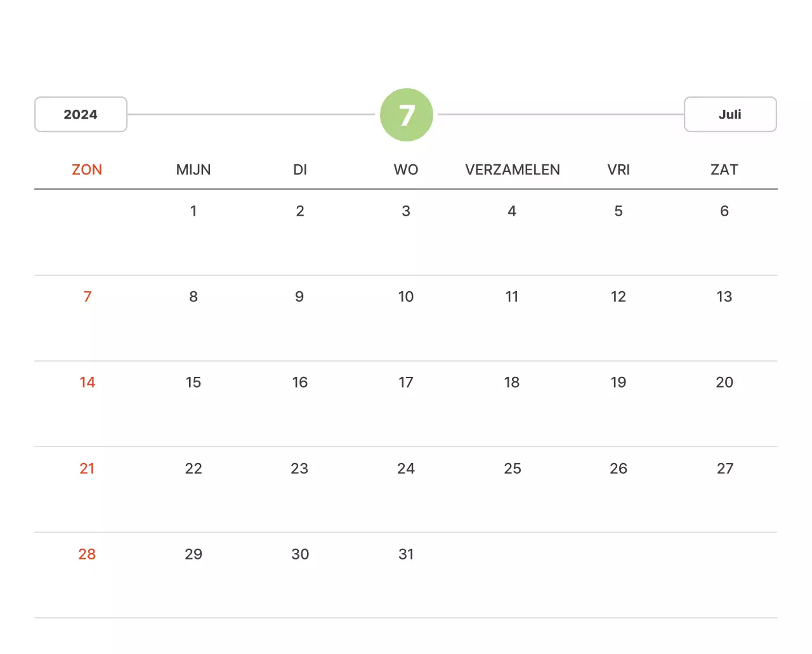Select date 5 under VRI
This screenshot has width=812, height=654.
coord(619,211)
